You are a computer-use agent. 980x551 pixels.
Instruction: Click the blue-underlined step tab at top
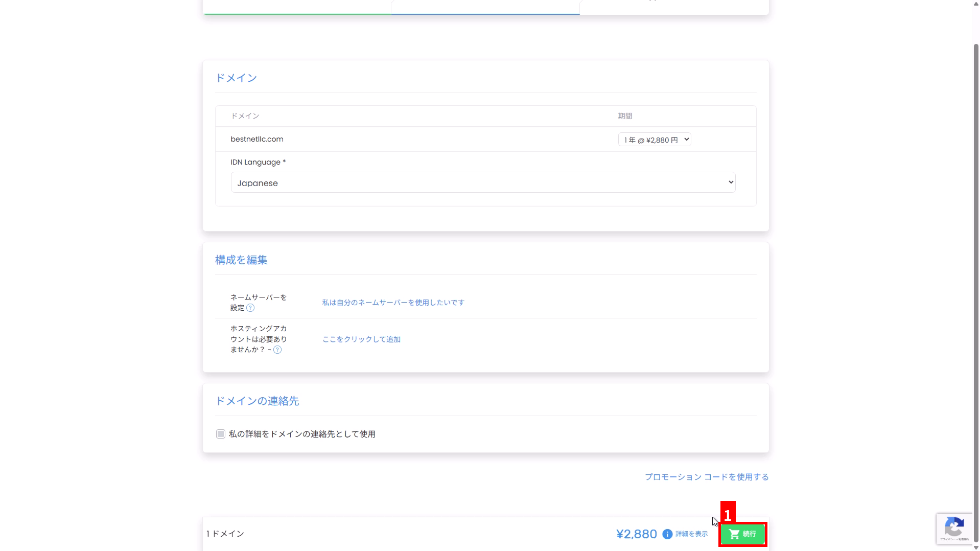(485, 7)
